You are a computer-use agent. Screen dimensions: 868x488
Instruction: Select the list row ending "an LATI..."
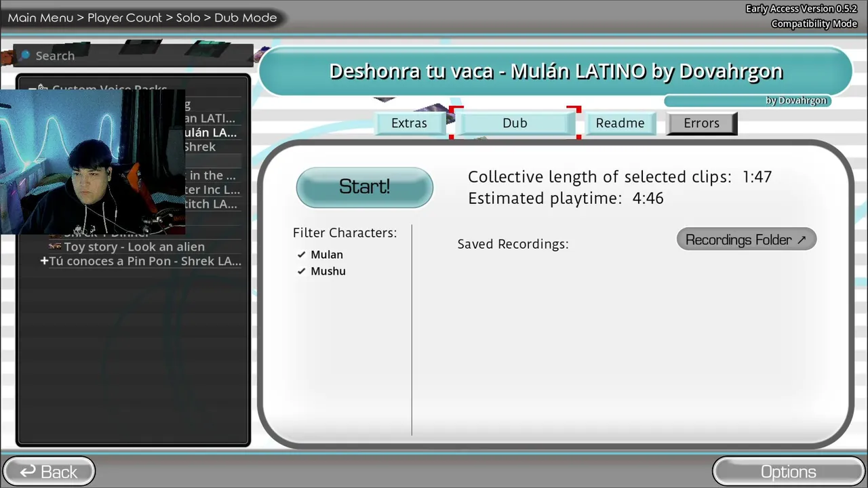[x=210, y=119]
